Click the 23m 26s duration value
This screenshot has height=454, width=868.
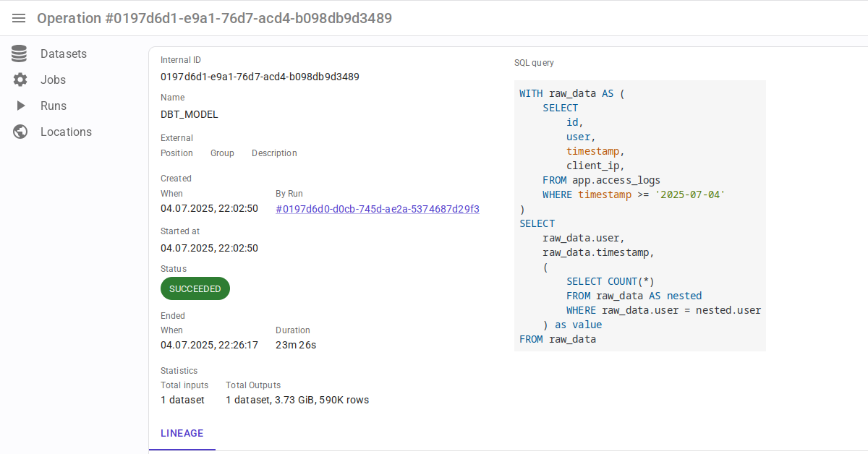[296, 345]
